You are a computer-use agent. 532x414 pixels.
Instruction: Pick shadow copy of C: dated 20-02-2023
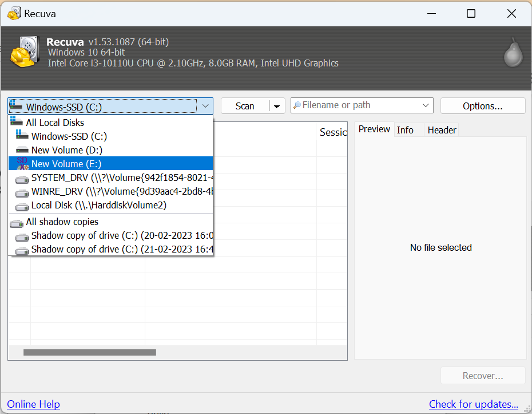tap(110, 235)
